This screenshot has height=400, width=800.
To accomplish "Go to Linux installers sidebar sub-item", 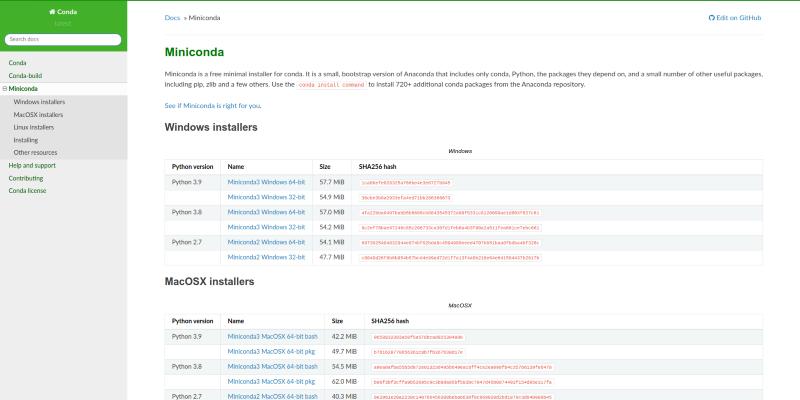I will [34, 127].
